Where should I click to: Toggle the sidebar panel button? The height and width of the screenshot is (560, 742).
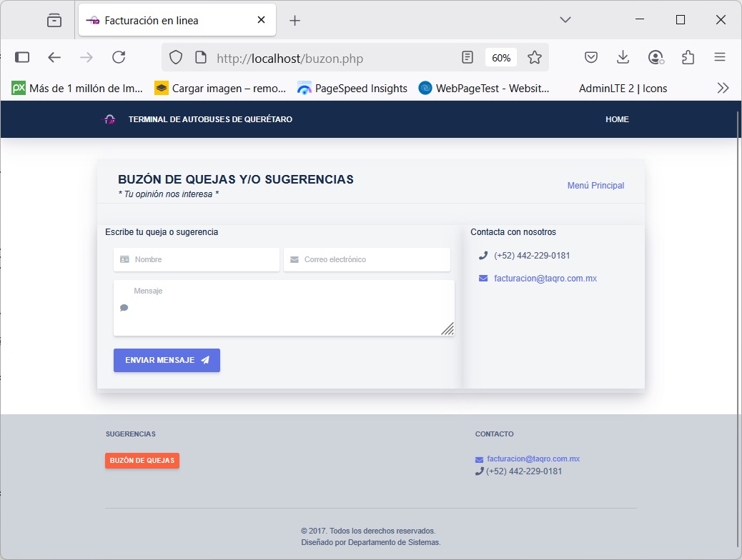pos(22,58)
